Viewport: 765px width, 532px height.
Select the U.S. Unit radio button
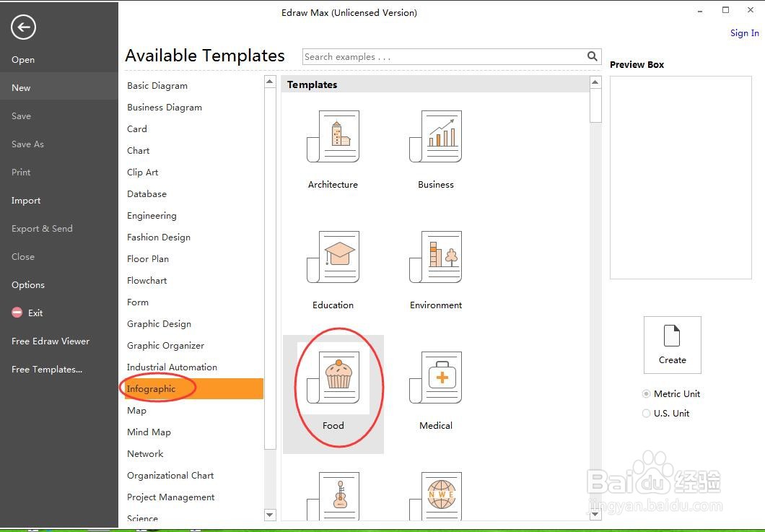coord(646,414)
